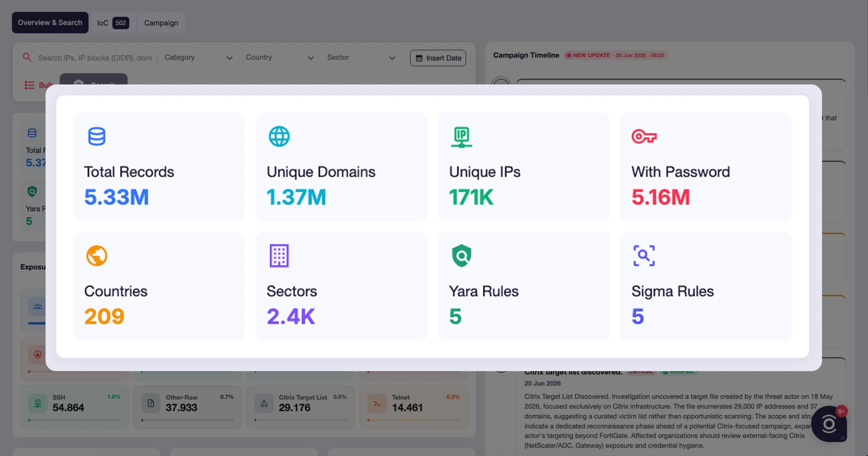Click the NEW UPDATE timeline badge

click(x=615, y=55)
